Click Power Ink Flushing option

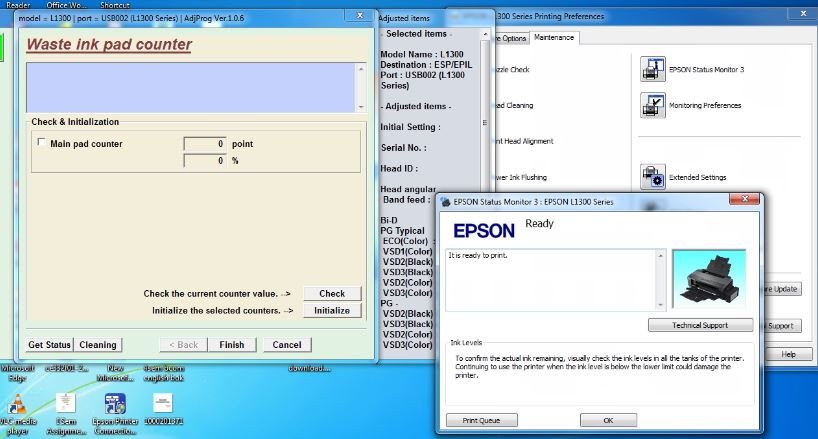pos(520,177)
